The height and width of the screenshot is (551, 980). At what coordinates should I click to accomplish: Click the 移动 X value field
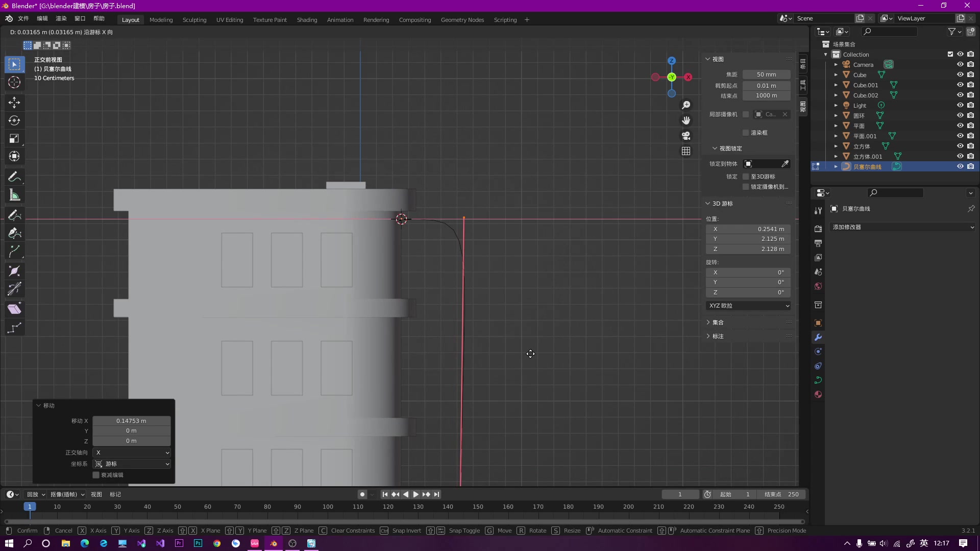pos(131,421)
